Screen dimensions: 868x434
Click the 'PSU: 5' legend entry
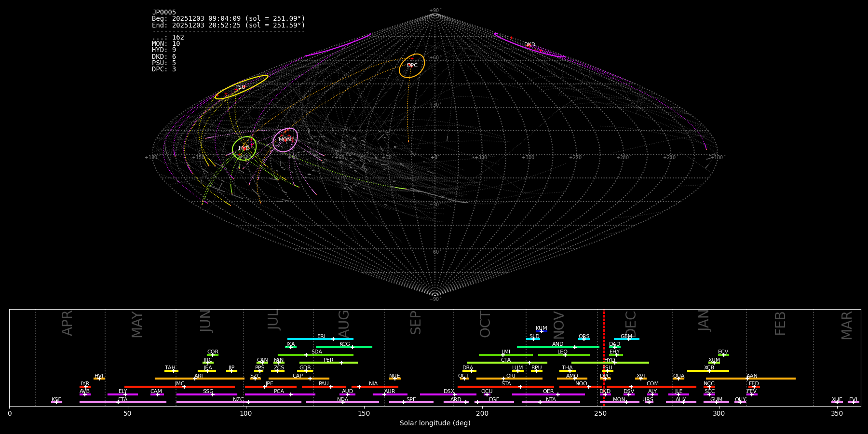click(x=164, y=63)
